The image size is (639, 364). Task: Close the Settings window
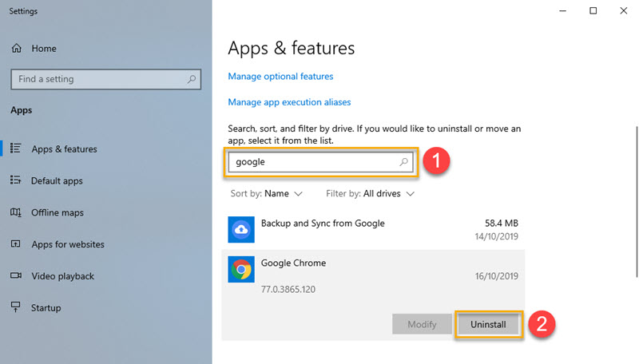click(624, 11)
